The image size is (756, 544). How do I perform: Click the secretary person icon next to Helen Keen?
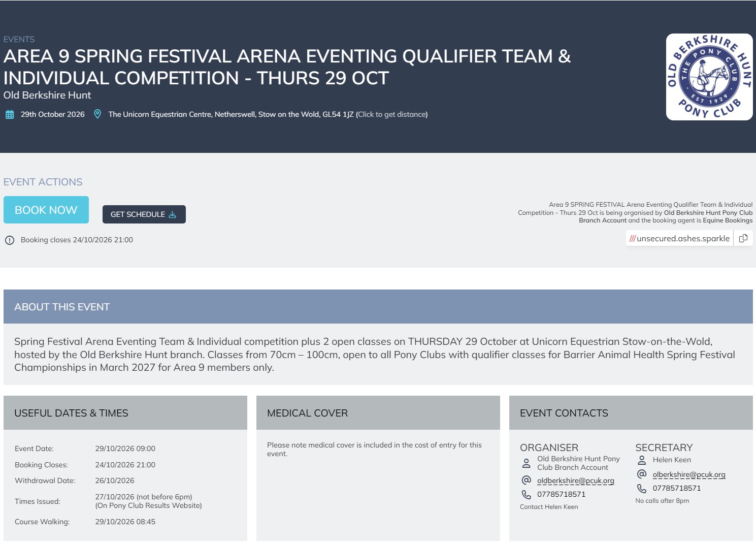(642, 460)
